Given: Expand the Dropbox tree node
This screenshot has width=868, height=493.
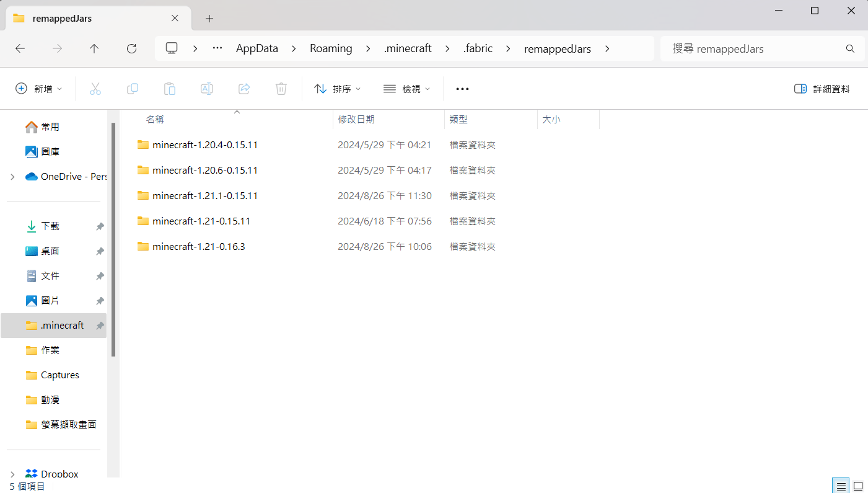Looking at the screenshot, I should pos(12,474).
